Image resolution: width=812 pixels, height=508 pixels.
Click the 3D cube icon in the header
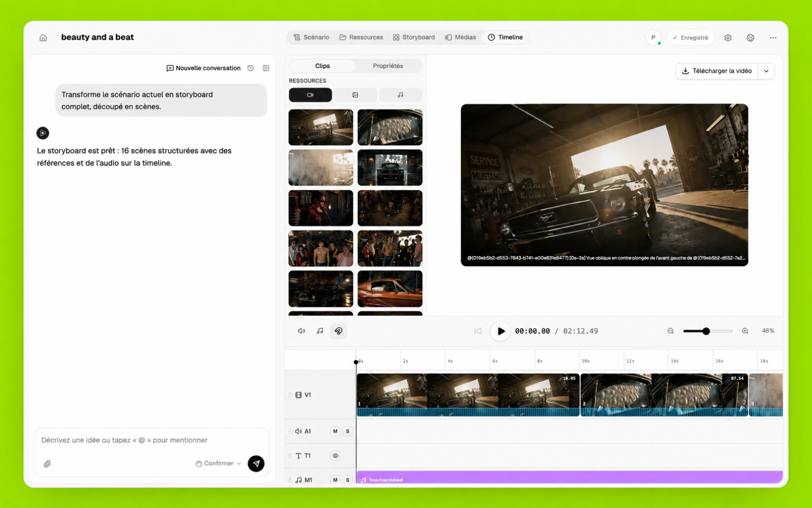[751, 38]
